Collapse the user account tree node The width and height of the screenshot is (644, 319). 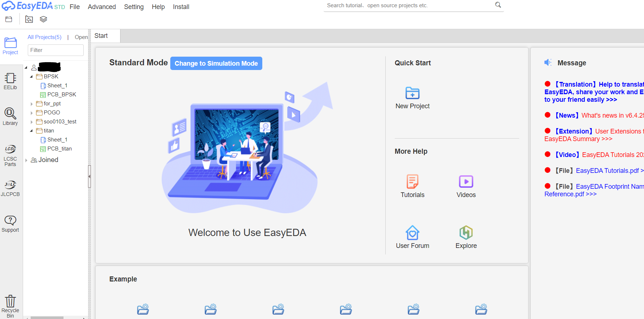tap(26, 67)
